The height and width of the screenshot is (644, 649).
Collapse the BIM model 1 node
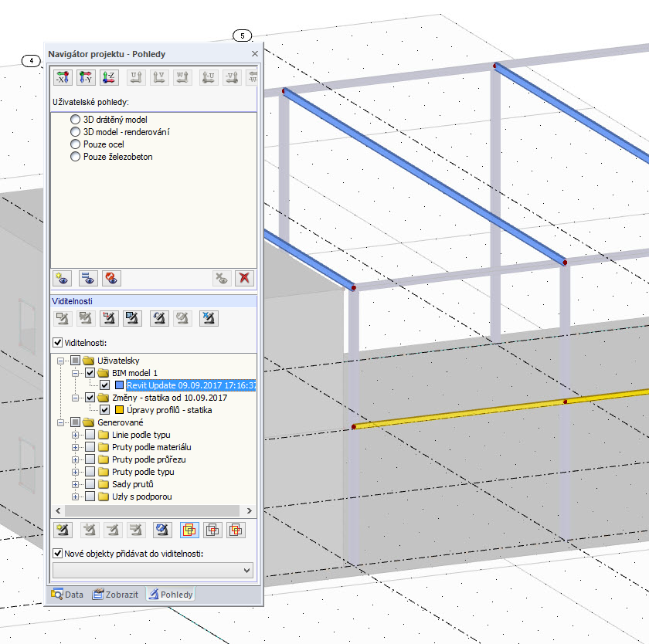tap(76, 373)
